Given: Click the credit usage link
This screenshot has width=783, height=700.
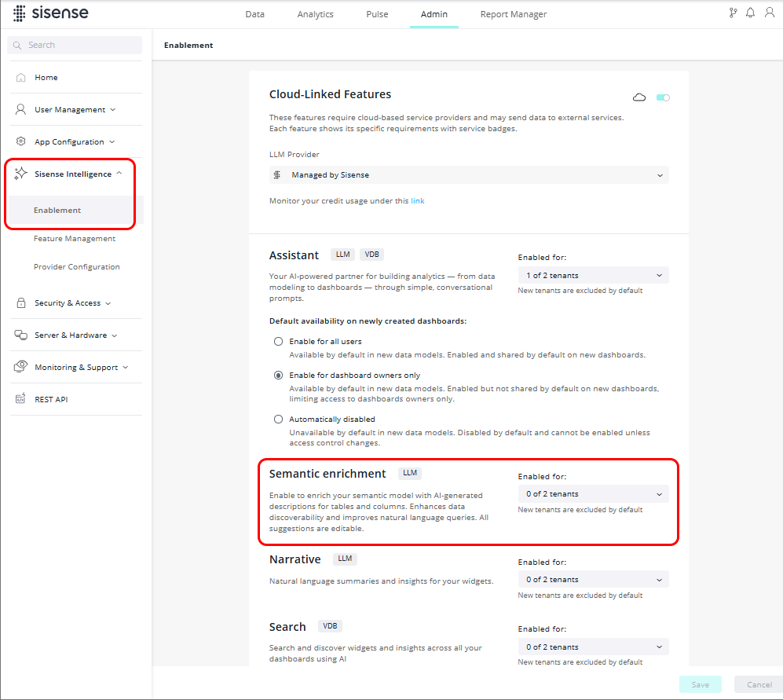Looking at the screenshot, I should pos(418,201).
